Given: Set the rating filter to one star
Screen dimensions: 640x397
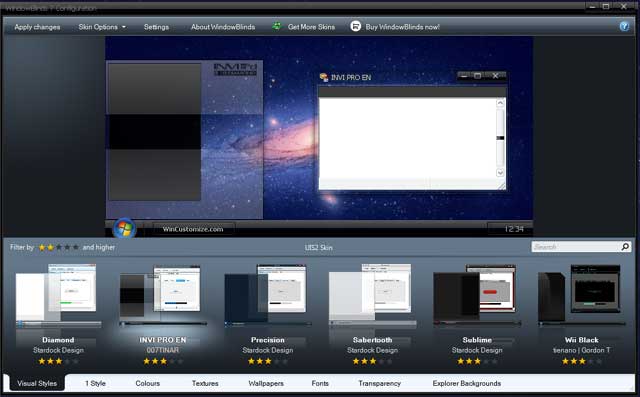Looking at the screenshot, I should point(42,247).
